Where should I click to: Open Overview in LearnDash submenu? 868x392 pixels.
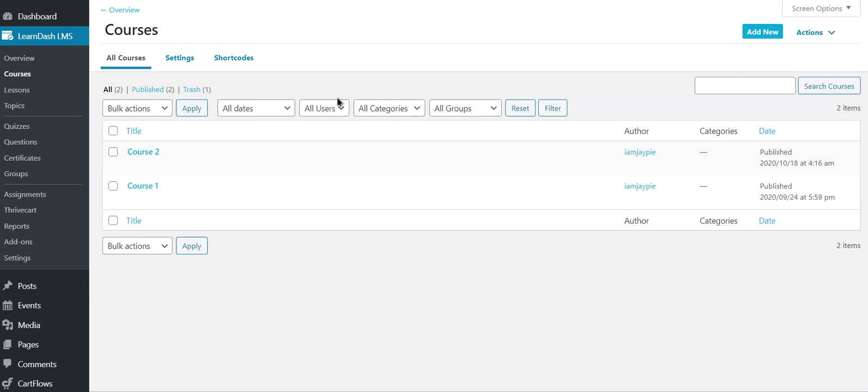tap(19, 58)
